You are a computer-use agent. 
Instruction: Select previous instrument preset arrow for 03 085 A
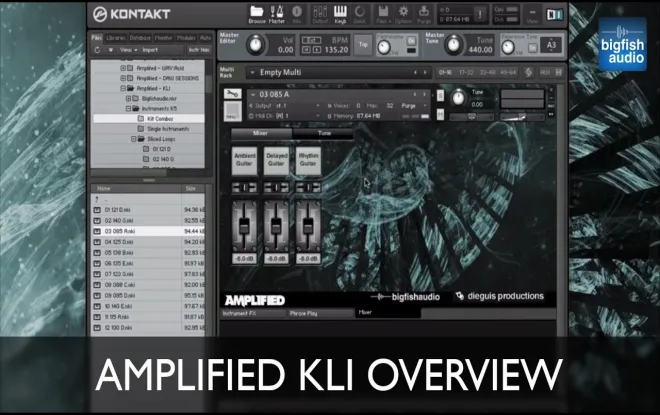click(x=415, y=94)
